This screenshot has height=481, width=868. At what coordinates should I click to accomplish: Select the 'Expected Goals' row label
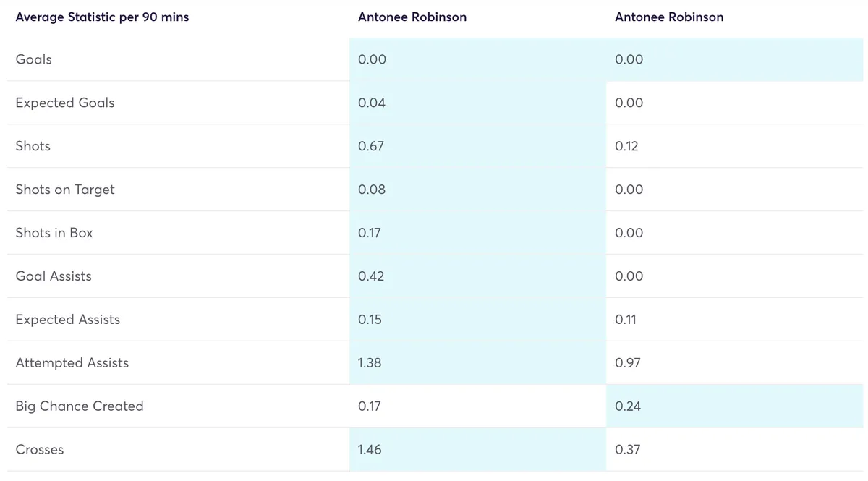click(65, 103)
